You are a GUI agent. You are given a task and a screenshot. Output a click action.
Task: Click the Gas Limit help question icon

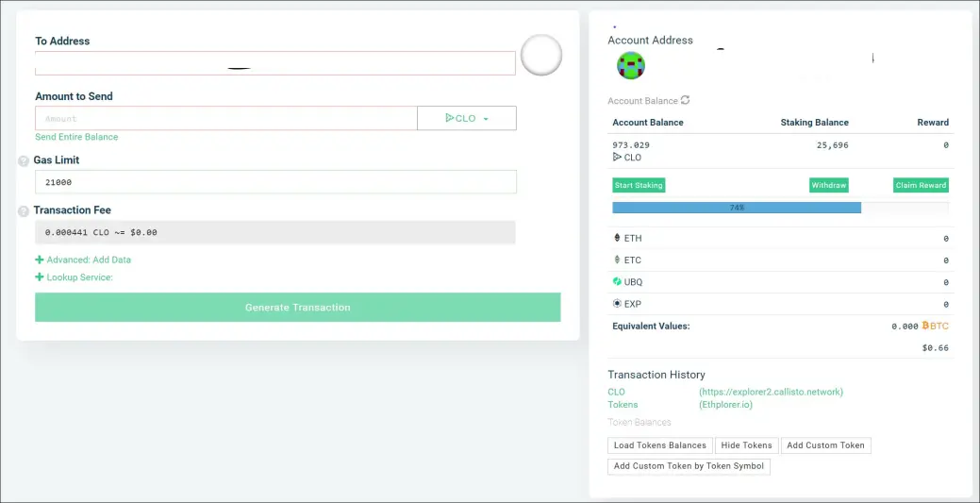(24, 160)
